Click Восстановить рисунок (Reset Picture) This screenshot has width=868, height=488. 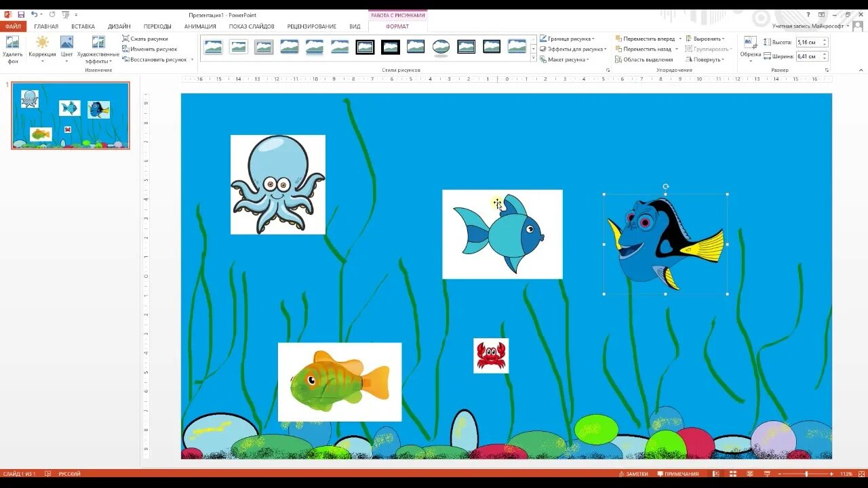pos(155,60)
